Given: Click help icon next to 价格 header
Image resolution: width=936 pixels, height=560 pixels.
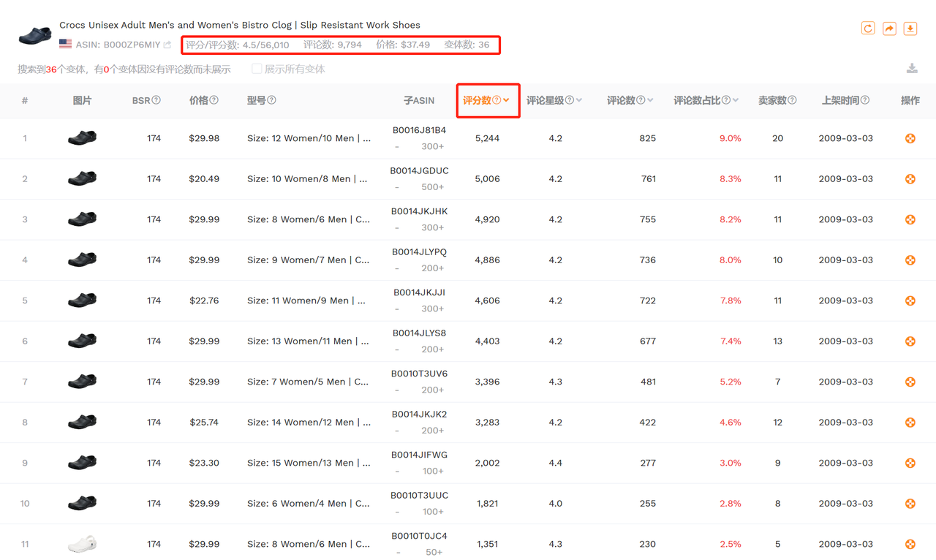Looking at the screenshot, I should (214, 100).
